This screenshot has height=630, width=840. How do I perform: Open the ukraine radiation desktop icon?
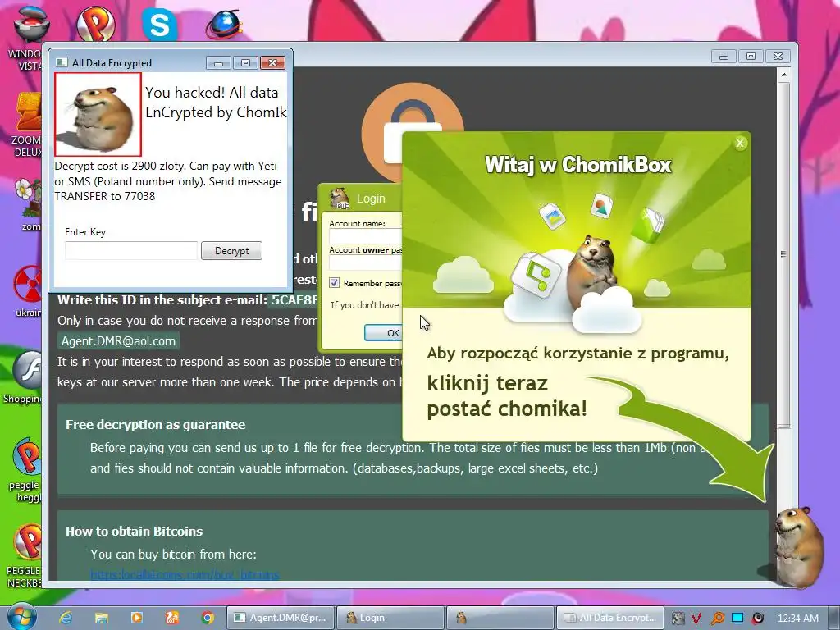click(28, 291)
